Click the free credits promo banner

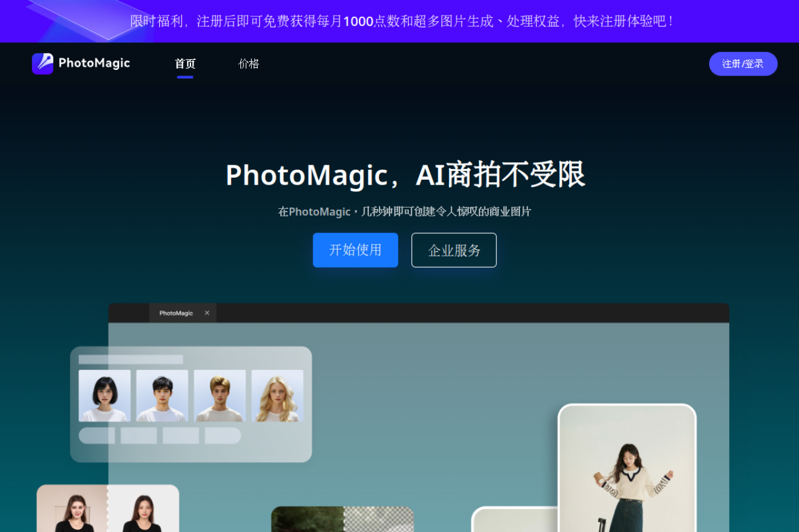click(399, 21)
